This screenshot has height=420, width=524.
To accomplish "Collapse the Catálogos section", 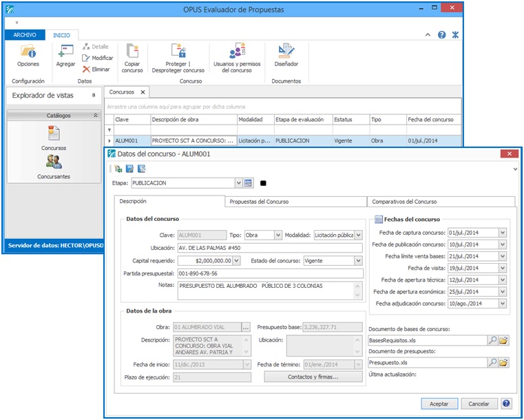I will (x=95, y=116).
